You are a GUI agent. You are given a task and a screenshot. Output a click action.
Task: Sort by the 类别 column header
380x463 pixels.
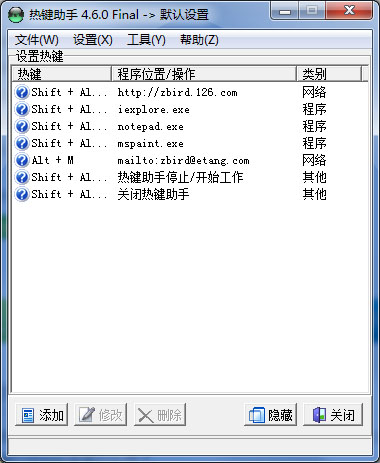(329, 74)
